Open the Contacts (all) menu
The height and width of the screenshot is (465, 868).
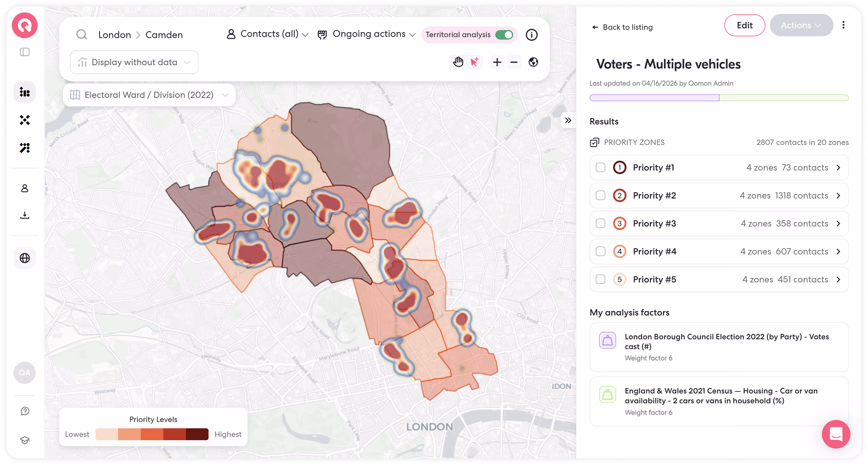[268, 34]
